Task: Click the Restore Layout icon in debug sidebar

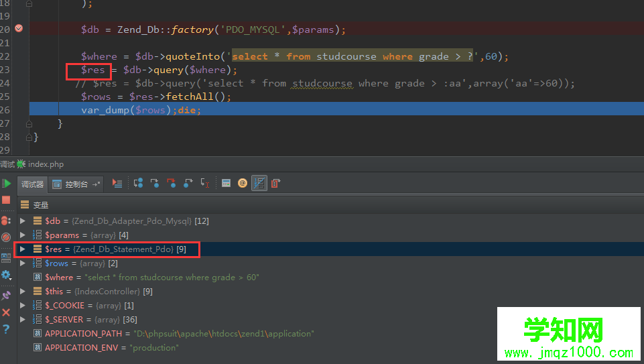Action: [6, 258]
